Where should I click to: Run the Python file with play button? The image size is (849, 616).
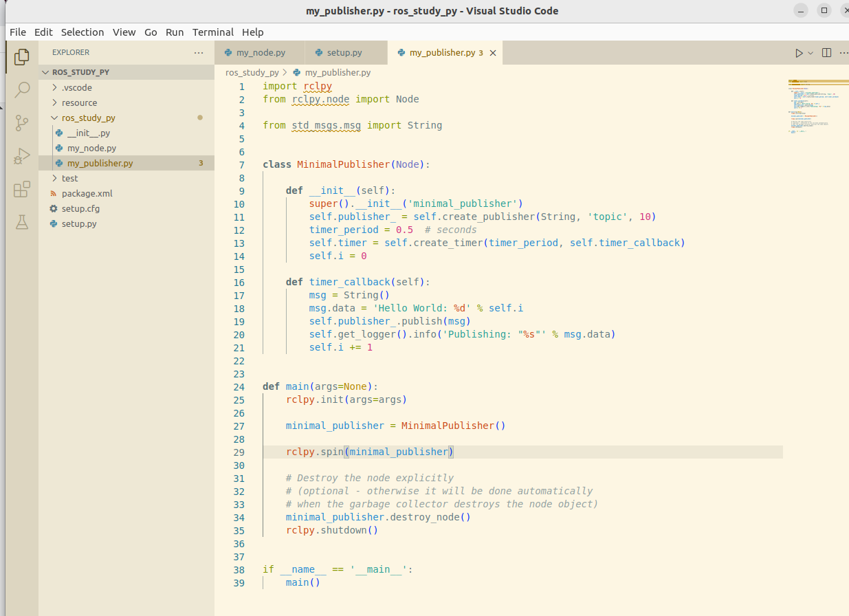(x=799, y=53)
